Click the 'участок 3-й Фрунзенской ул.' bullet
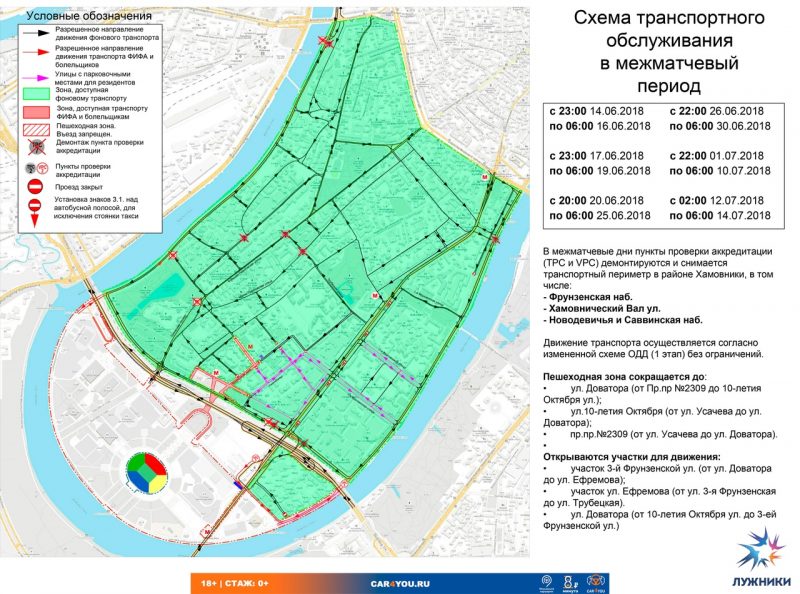The image size is (800, 594). (x=658, y=474)
